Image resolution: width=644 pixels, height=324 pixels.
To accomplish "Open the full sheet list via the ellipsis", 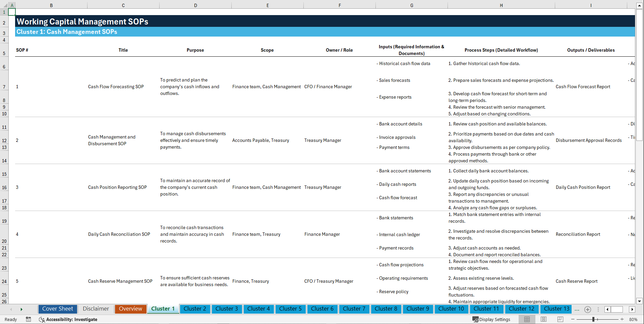I will [x=577, y=309].
